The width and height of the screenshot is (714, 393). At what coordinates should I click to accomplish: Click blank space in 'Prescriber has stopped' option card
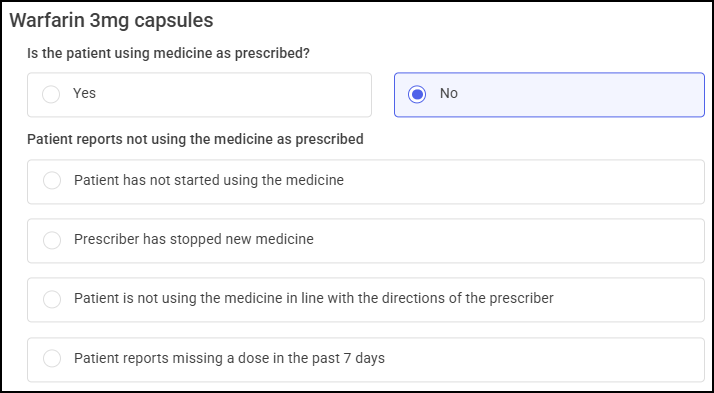[x=501, y=241]
